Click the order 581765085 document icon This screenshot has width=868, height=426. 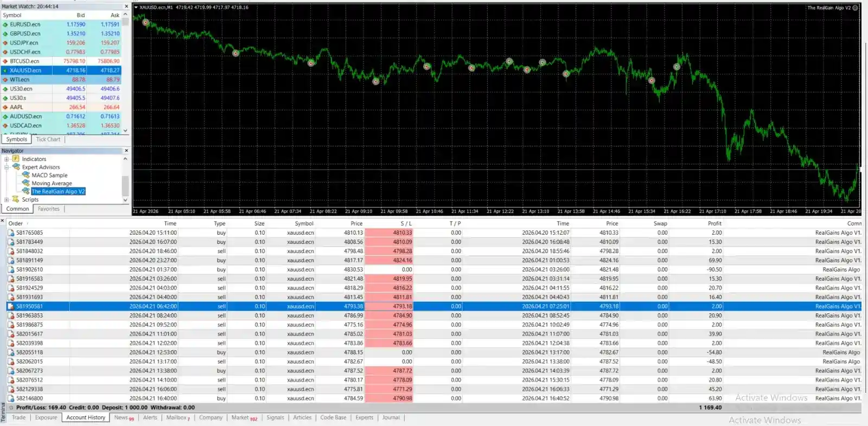(11, 233)
